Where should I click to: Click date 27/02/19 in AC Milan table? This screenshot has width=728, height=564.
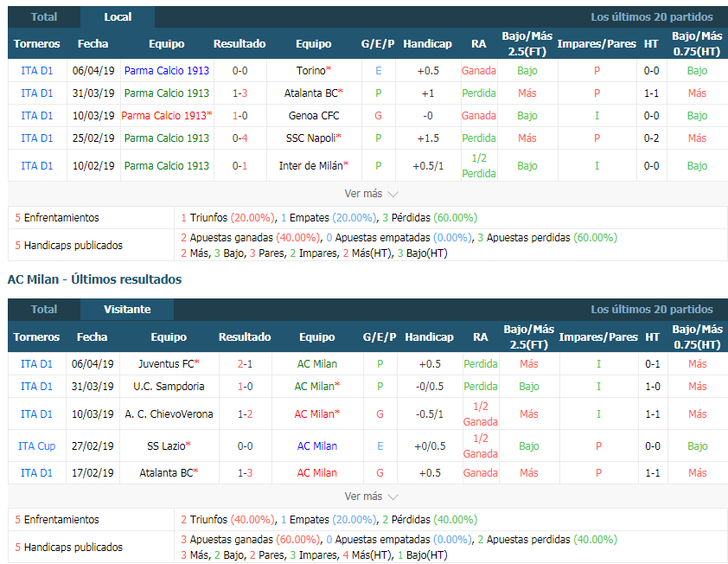tap(93, 446)
